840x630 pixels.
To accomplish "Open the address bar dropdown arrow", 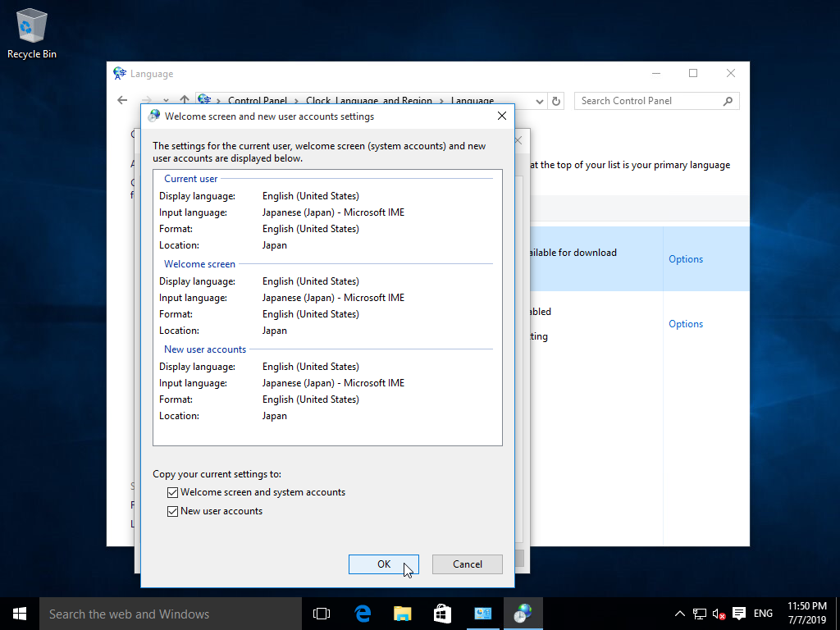I will coord(540,100).
